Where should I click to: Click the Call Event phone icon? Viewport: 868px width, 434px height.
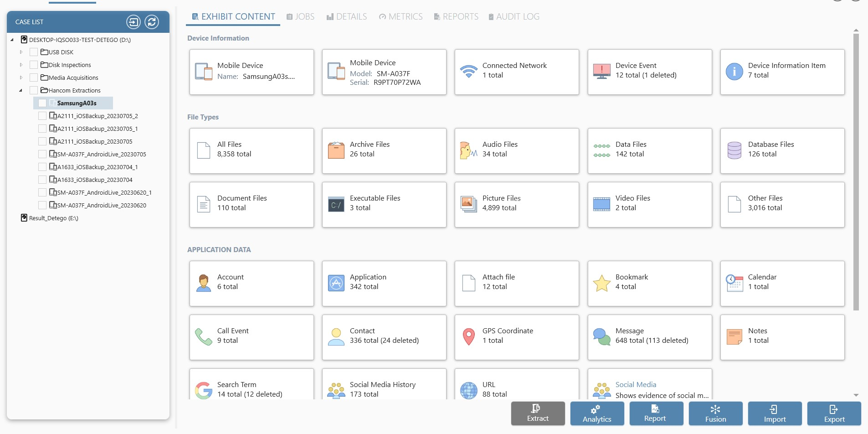tap(203, 337)
